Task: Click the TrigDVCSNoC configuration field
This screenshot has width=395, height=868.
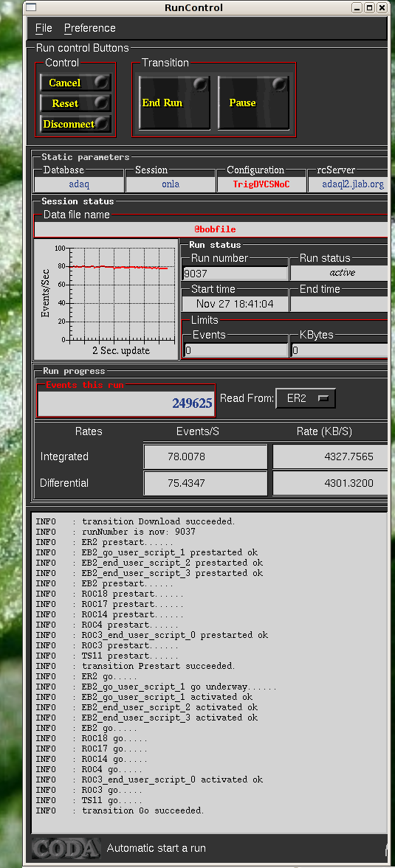Action: tap(261, 184)
